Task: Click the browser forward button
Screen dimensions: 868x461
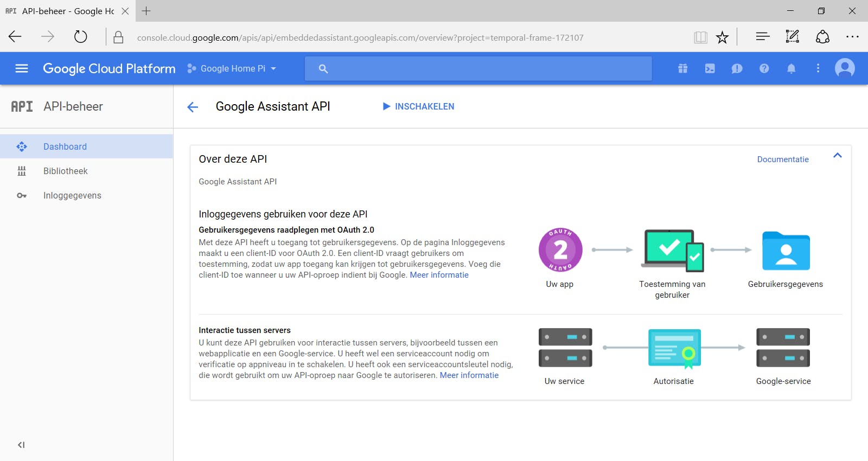Action: point(48,37)
